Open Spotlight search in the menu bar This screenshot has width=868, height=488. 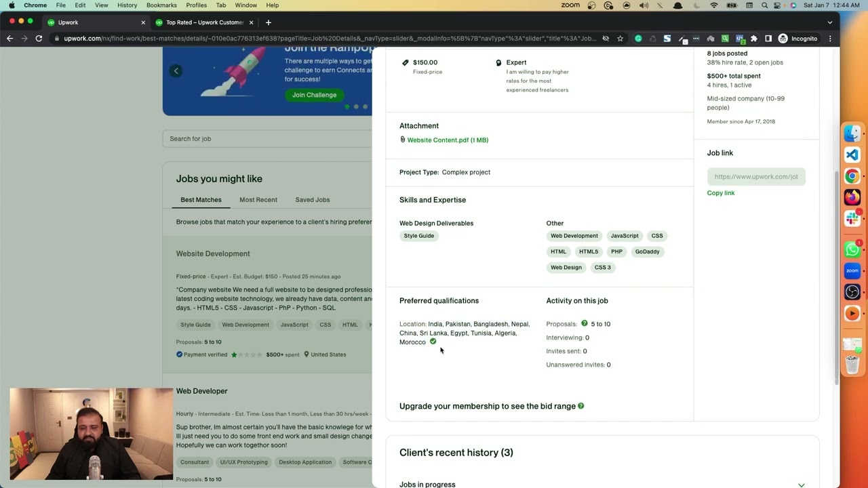(765, 5)
